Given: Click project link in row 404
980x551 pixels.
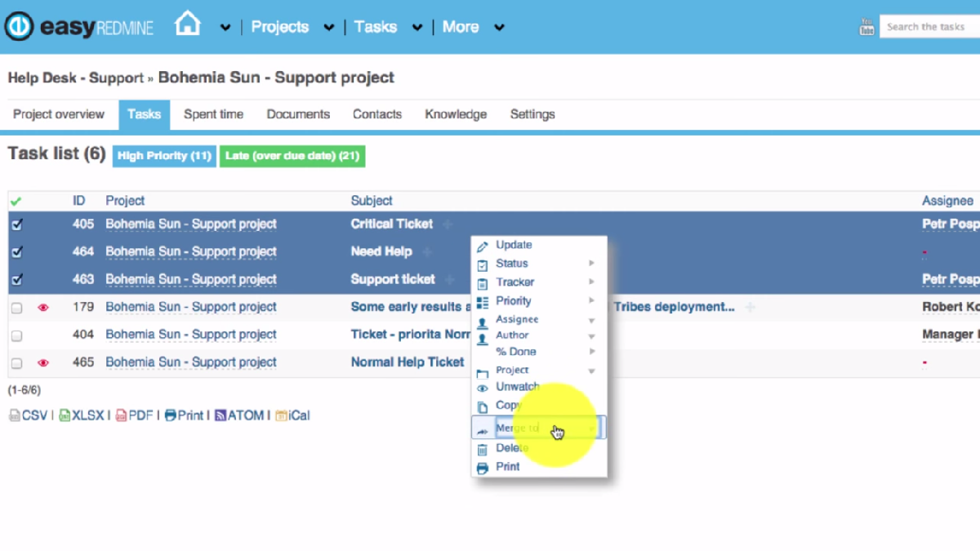Looking at the screenshot, I should [x=191, y=335].
